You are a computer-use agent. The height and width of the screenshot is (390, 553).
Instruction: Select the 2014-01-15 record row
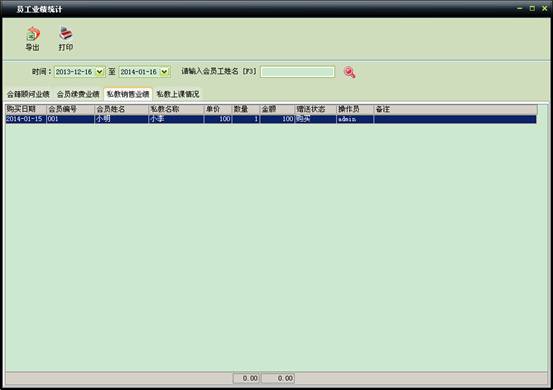click(x=271, y=119)
